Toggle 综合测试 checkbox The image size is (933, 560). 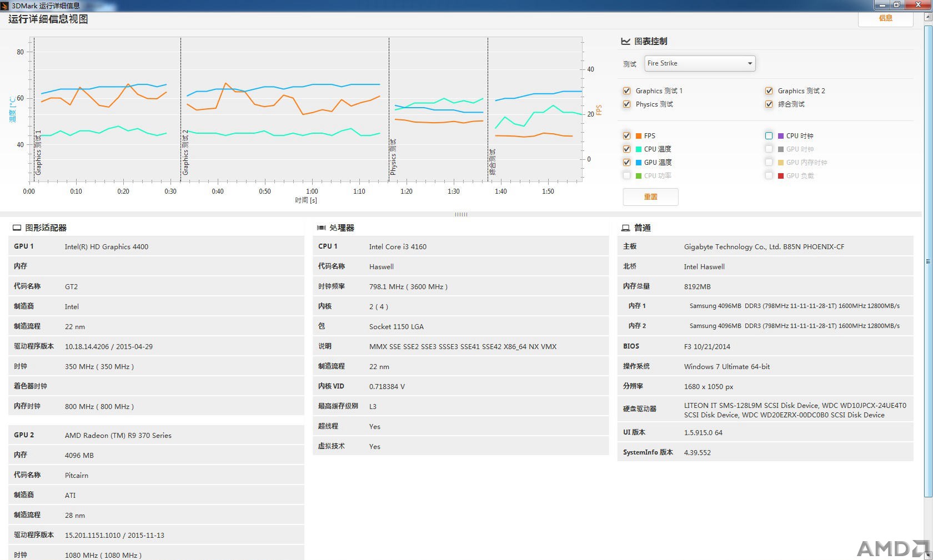click(x=769, y=104)
